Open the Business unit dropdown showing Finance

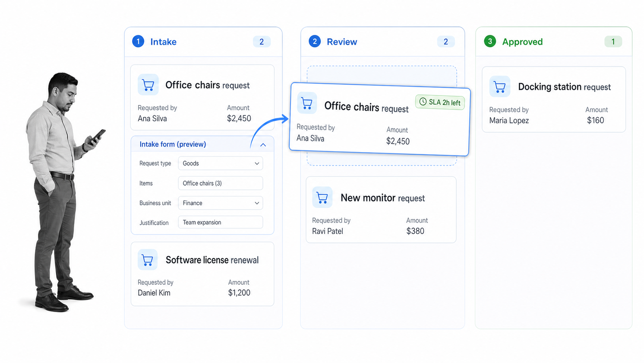(x=221, y=203)
